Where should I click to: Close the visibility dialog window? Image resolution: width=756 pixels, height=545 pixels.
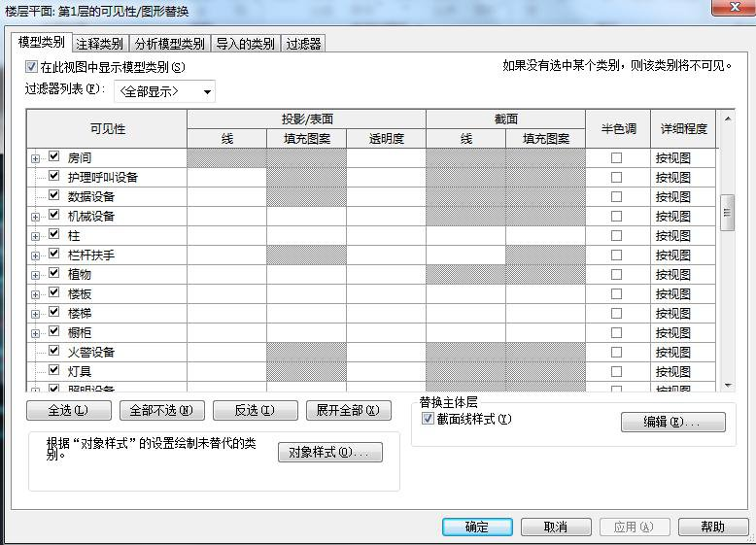pos(735,7)
